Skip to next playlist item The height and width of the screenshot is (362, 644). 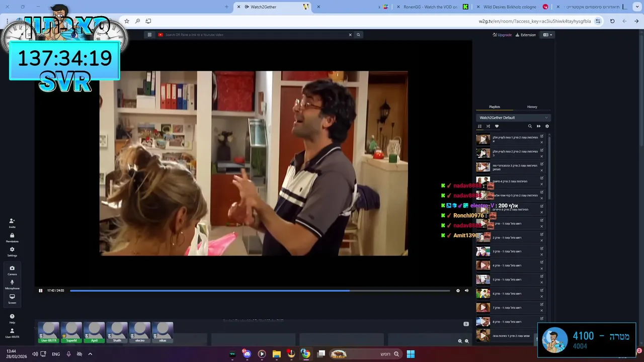click(x=538, y=126)
